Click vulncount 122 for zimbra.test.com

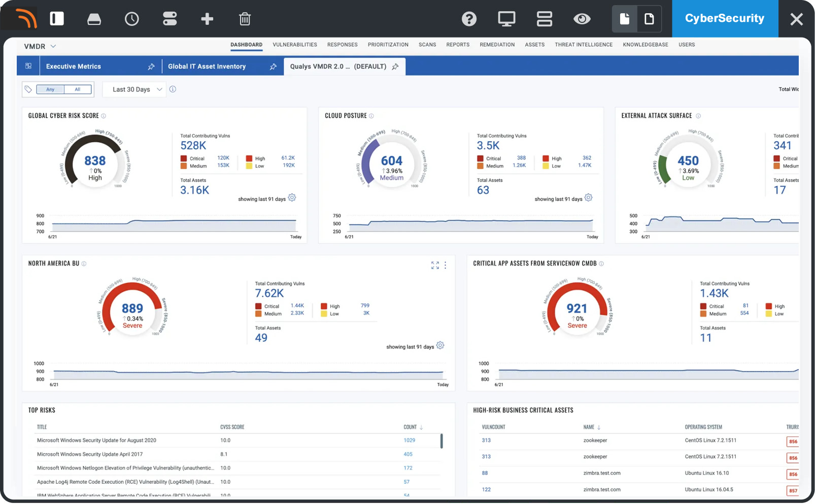tap(486, 489)
